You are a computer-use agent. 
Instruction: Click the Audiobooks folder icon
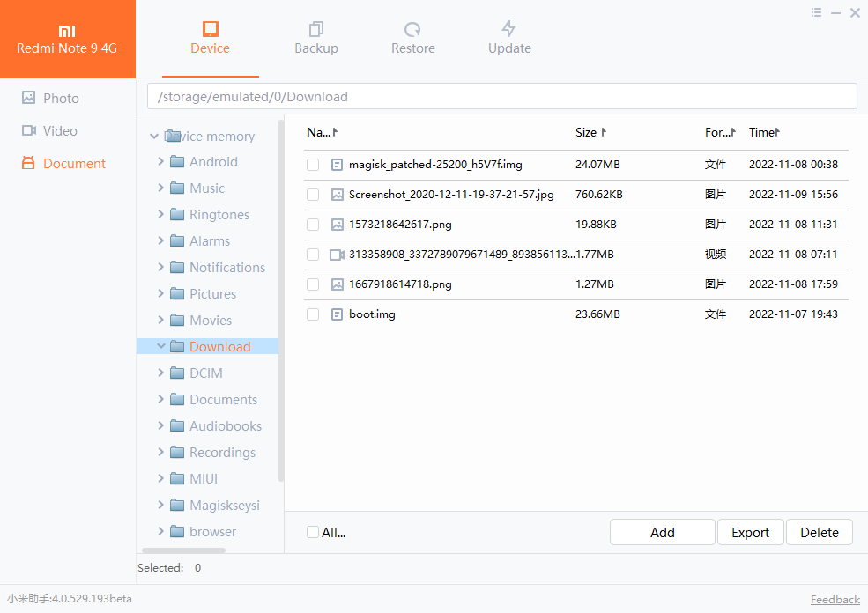[x=177, y=425]
